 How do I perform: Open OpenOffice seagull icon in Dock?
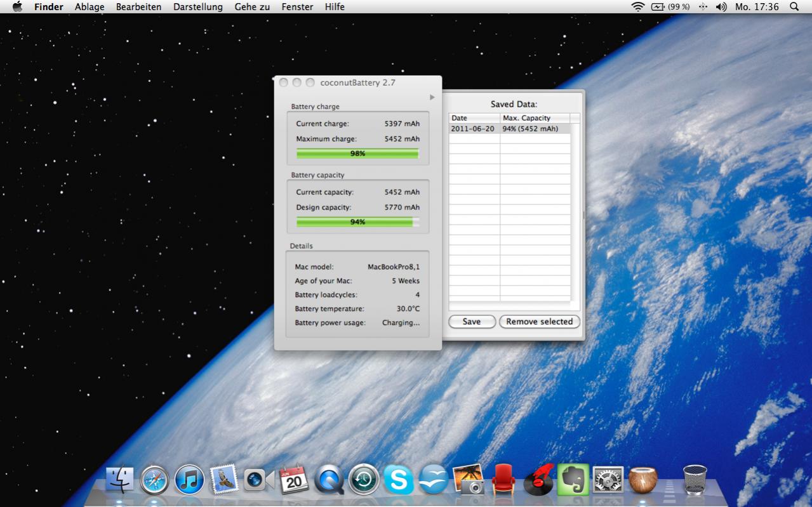coord(433,480)
